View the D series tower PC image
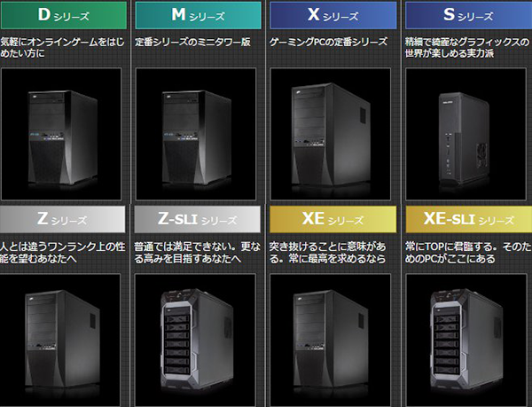This screenshot has width=532, height=407. pyautogui.click(x=61, y=134)
